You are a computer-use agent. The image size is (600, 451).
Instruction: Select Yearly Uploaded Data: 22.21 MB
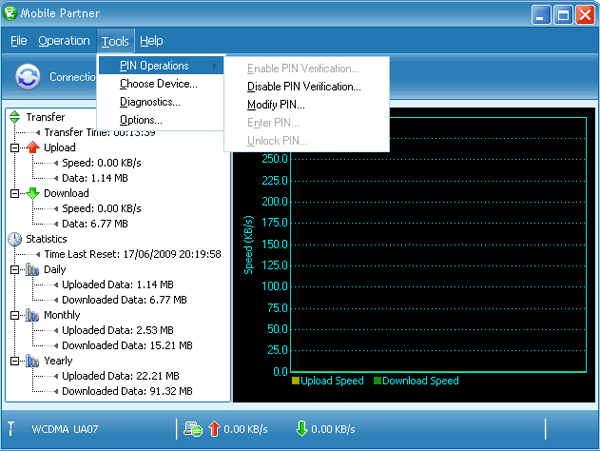121,376
